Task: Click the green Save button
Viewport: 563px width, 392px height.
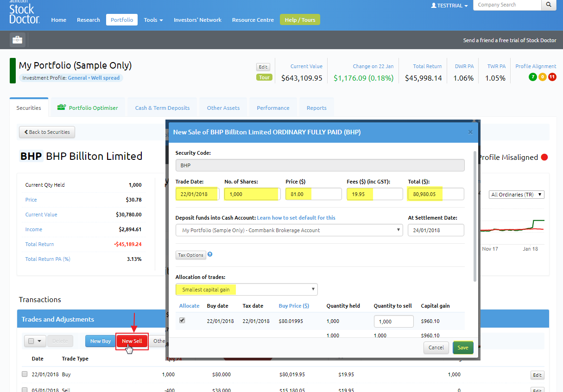Action: [463, 348]
